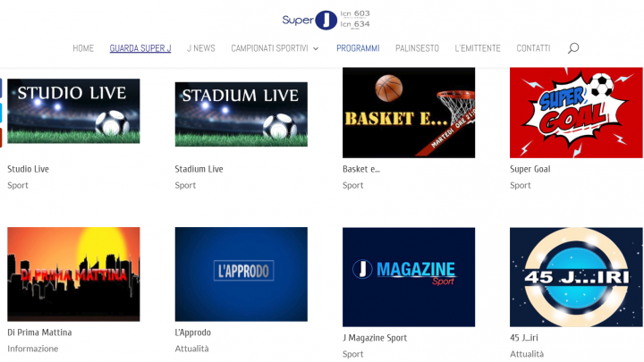Click Di Prima Mattina title link
The width and height of the screenshot is (644, 362).
pos(39,333)
